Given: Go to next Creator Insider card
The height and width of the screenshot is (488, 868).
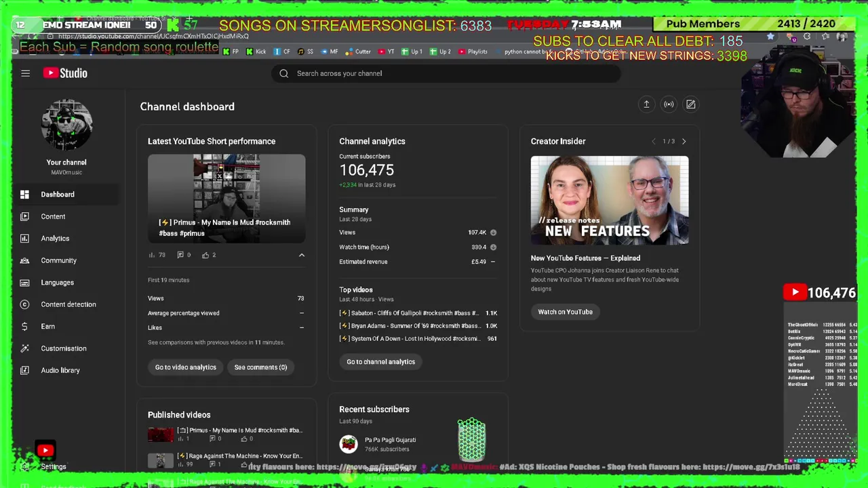Looking at the screenshot, I should pyautogui.click(x=684, y=142).
